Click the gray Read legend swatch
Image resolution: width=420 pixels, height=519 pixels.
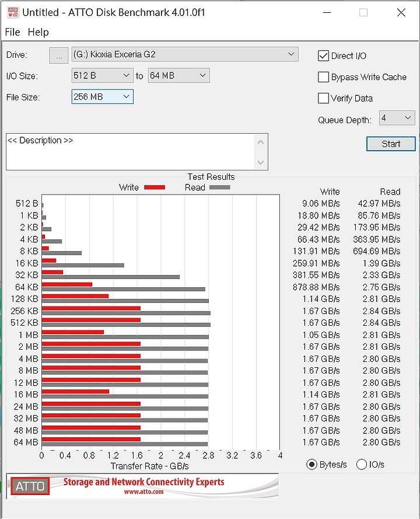point(219,187)
